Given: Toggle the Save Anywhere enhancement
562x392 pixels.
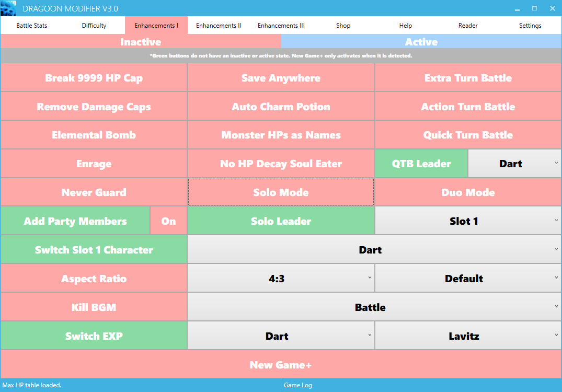Looking at the screenshot, I should (281, 78).
